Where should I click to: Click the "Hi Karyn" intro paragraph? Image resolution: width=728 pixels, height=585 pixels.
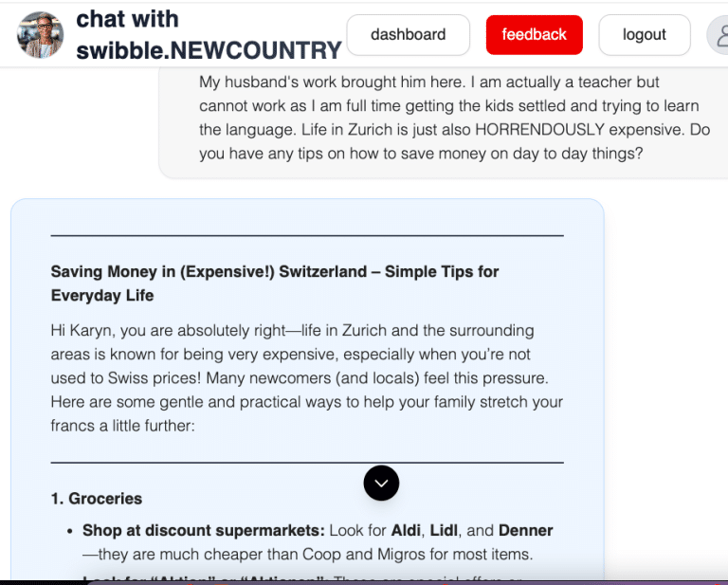pyautogui.click(x=306, y=378)
